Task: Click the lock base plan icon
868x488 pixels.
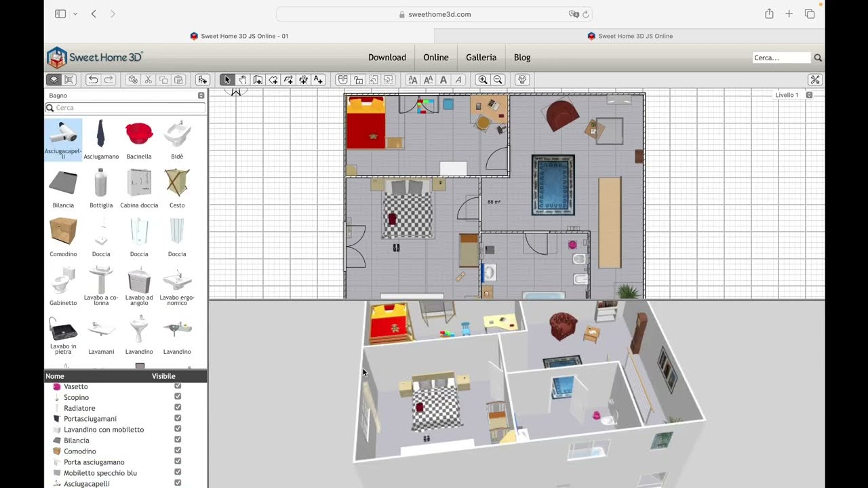Action: coord(358,80)
